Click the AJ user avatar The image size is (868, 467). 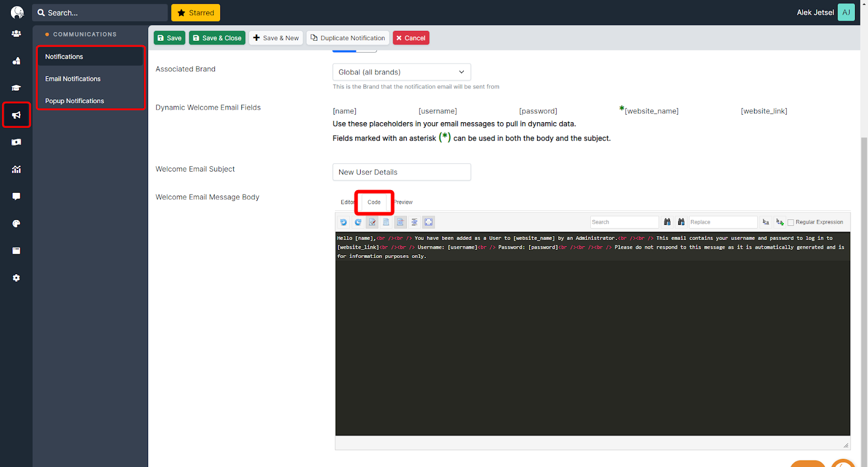pos(846,12)
